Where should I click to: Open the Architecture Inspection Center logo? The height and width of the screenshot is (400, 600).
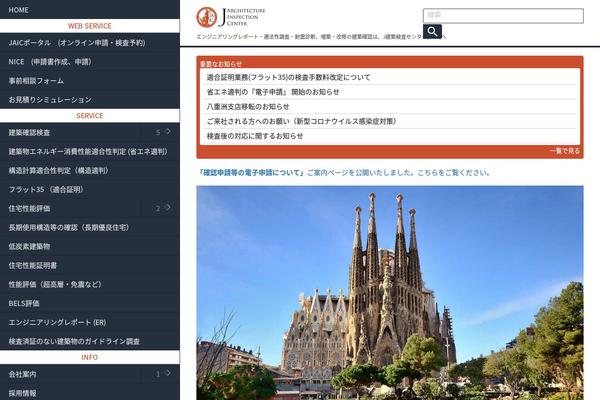point(231,17)
